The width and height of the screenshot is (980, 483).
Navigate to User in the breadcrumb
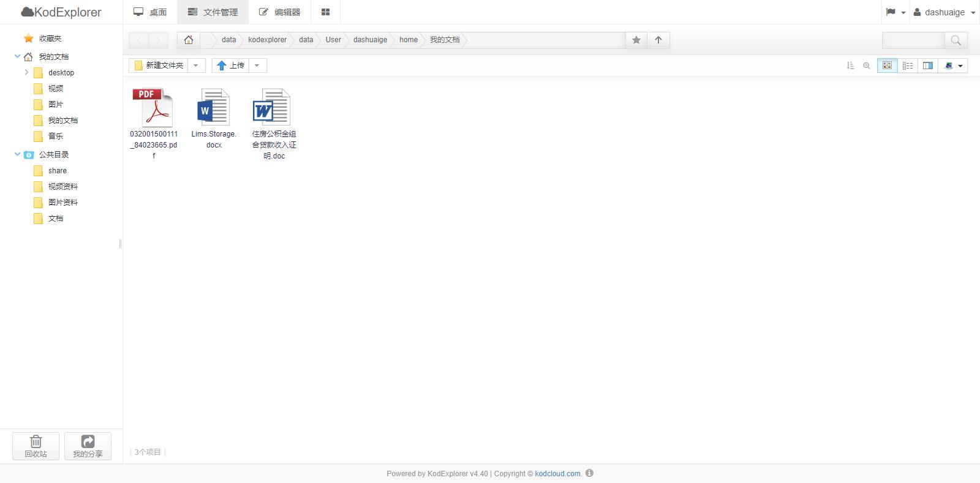pos(333,40)
